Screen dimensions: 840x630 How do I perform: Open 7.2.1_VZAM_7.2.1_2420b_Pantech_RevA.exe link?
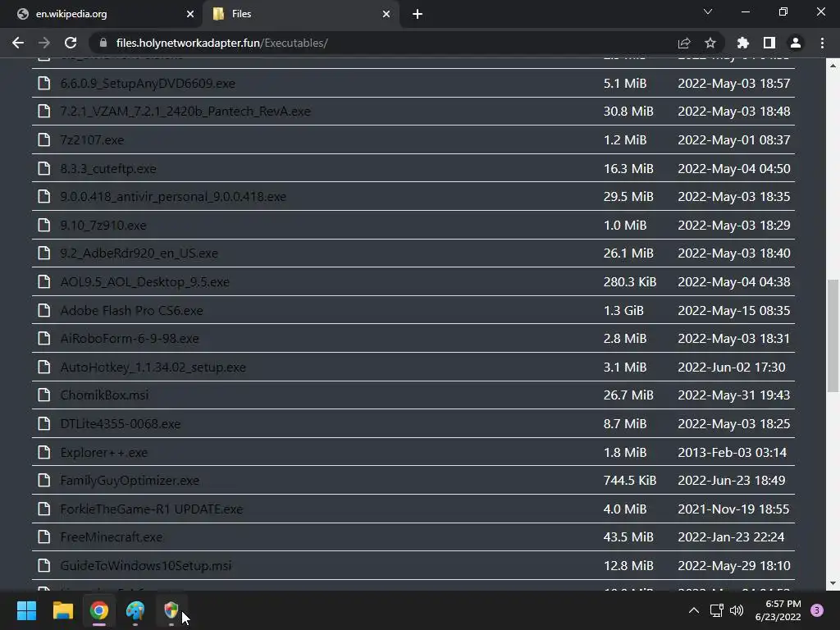(x=185, y=111)
